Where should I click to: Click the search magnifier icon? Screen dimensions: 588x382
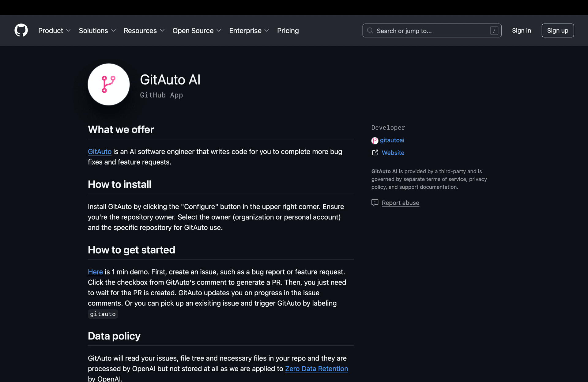pyautogui.click(x=370, y=31)
